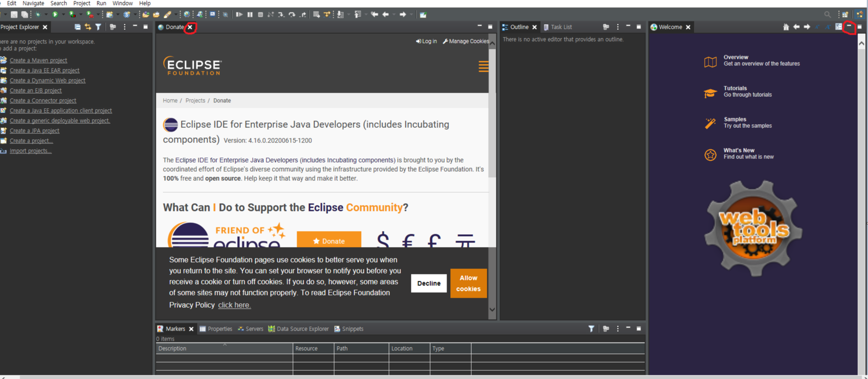The height and width of the screenshot is (379, 868).
Task: Click the Forward navigation arrow in main toolbar
Action: click(x=402, y=15)
